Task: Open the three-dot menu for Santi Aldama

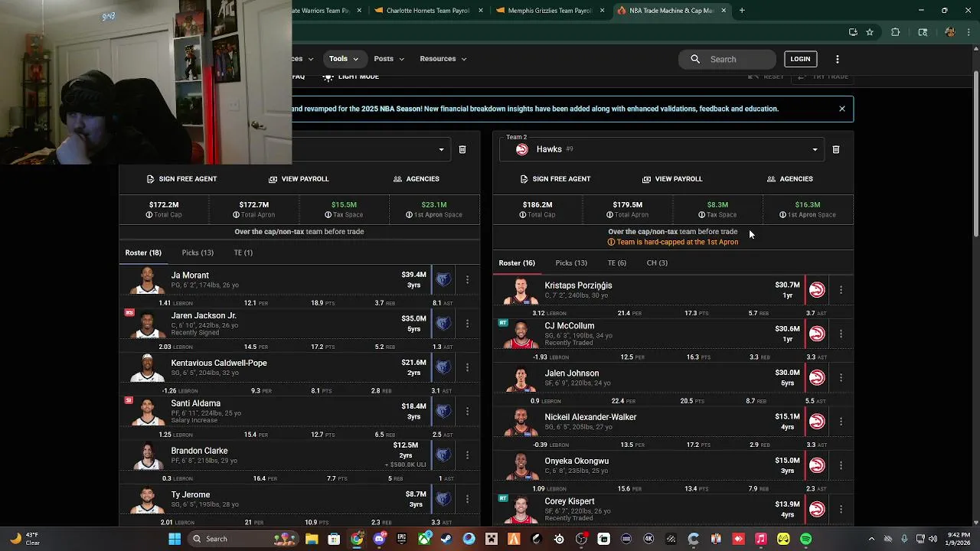Action: (x=467, y=411)
